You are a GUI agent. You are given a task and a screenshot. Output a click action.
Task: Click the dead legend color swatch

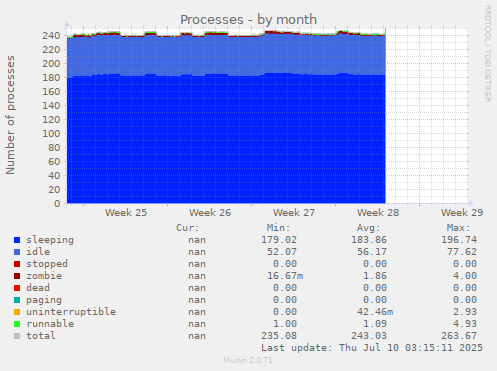pos(17,288)
